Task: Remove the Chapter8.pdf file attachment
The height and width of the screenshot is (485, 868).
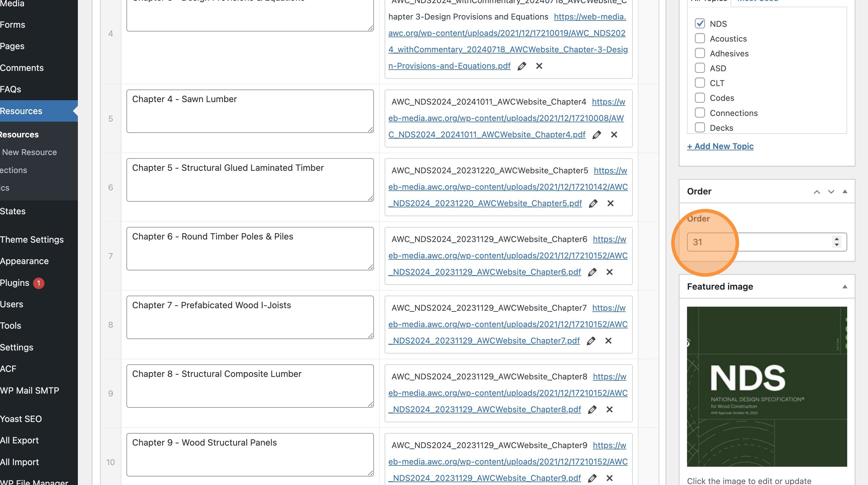Action: (x=609, y=410)
